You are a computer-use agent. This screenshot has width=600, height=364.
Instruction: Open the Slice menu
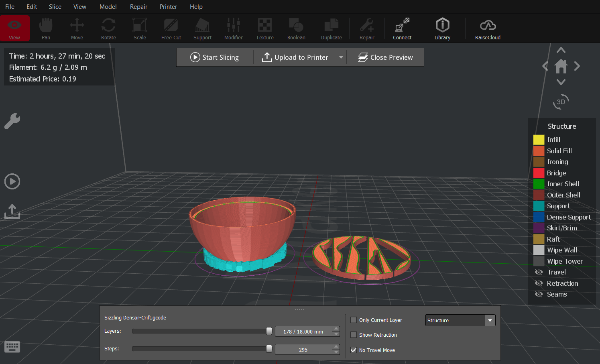coord(55,7)
